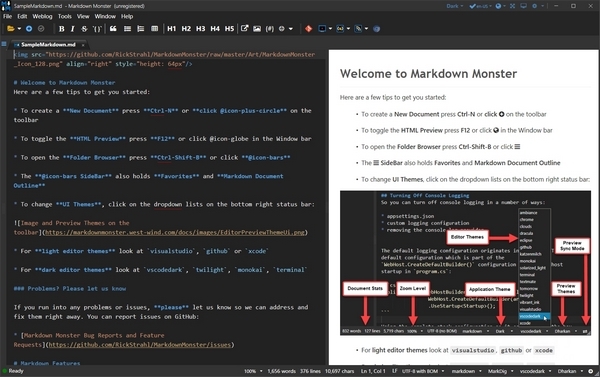Viewport: 600px width, 377px height.
Task: Toggle the preview sync mode icon at the status bar end
Action: 591,371
